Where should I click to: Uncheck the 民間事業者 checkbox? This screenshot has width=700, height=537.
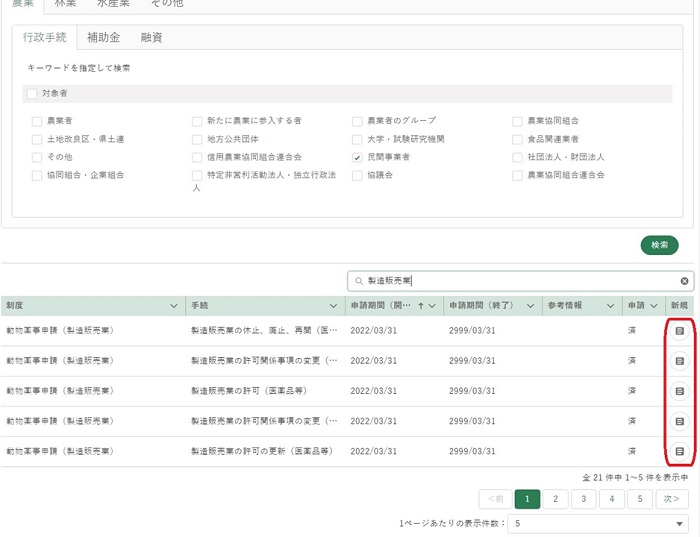coord(357,157)
